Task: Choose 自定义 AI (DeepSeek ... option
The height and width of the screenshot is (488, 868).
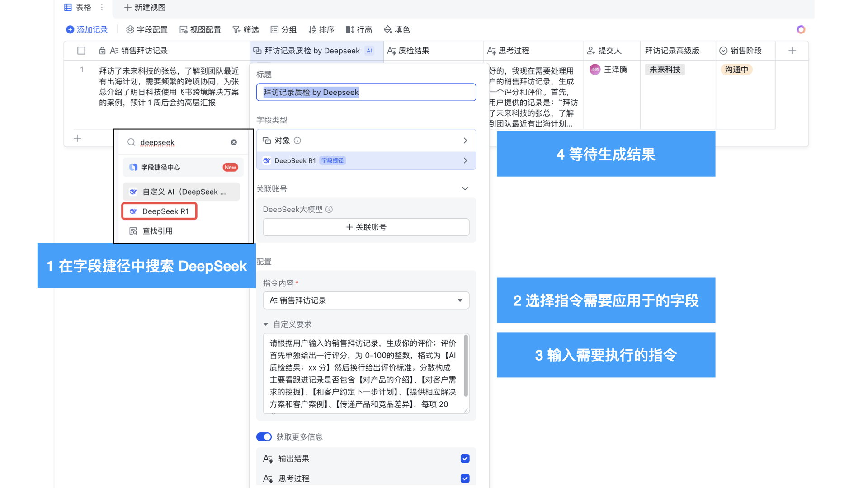Action: 181,192
